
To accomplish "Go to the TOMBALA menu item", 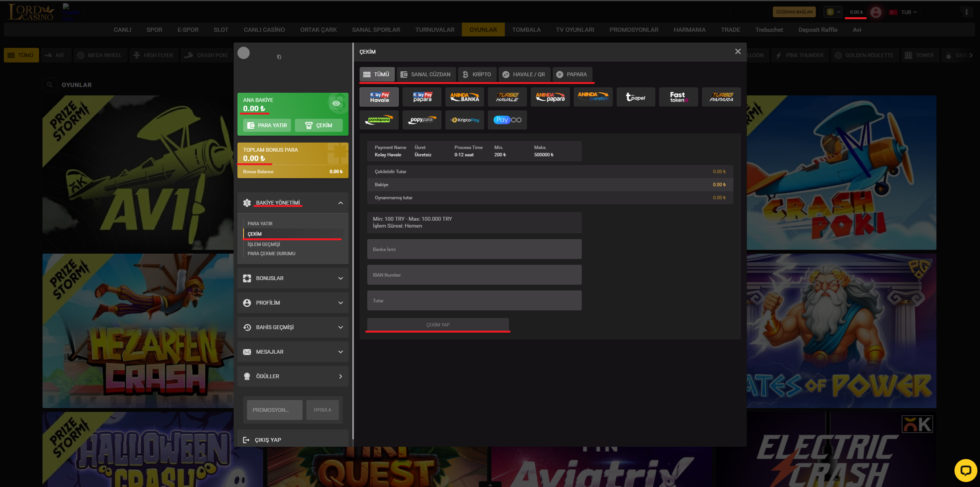I will (526, 30).
